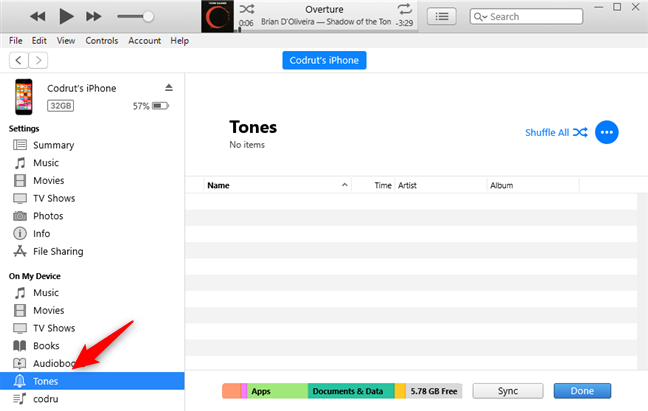Click the -3:29 remaining time
Screen dimensions: 648x411
pos(404,23)
